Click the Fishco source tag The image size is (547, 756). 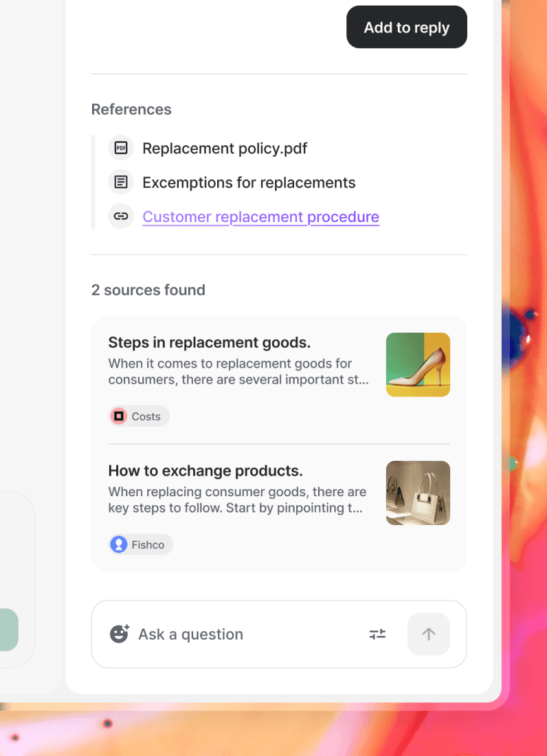[142, 545]
